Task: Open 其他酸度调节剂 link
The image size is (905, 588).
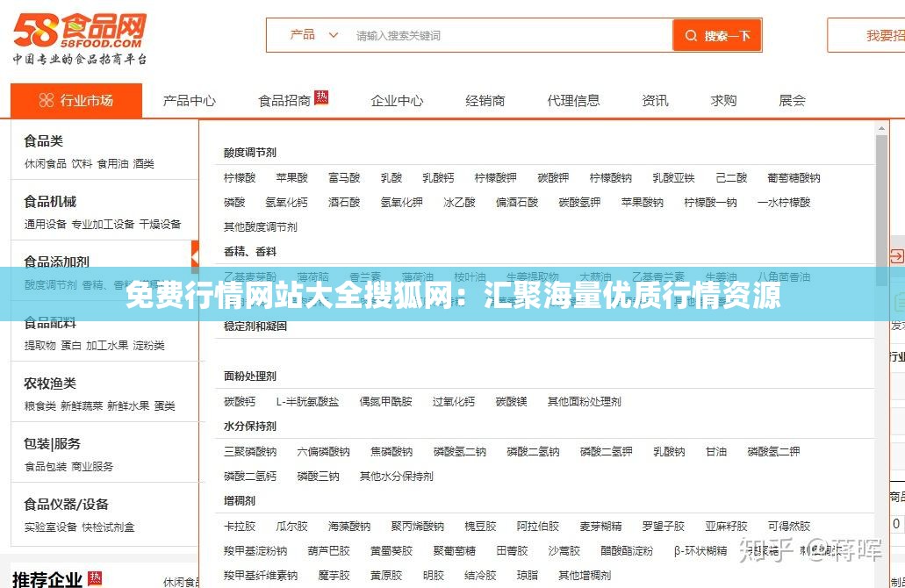Action: tap(261, 226)
